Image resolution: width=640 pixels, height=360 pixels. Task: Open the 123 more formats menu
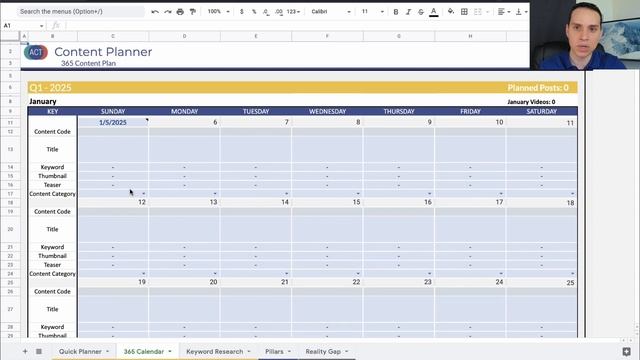tap(293, 12)
